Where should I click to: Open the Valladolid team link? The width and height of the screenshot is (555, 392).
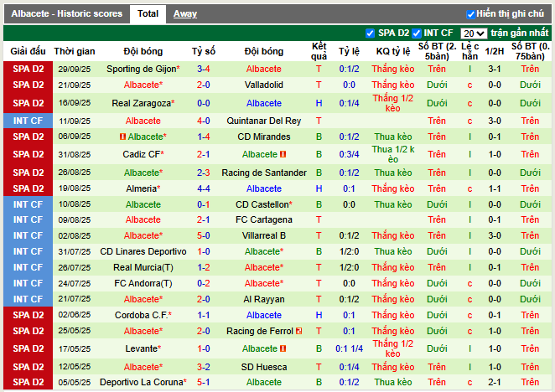[264, 85]
